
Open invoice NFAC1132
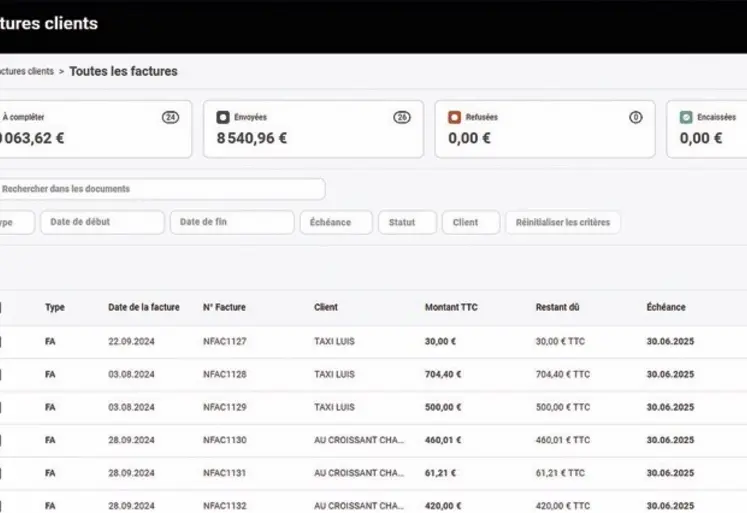[x=225, y=506]
